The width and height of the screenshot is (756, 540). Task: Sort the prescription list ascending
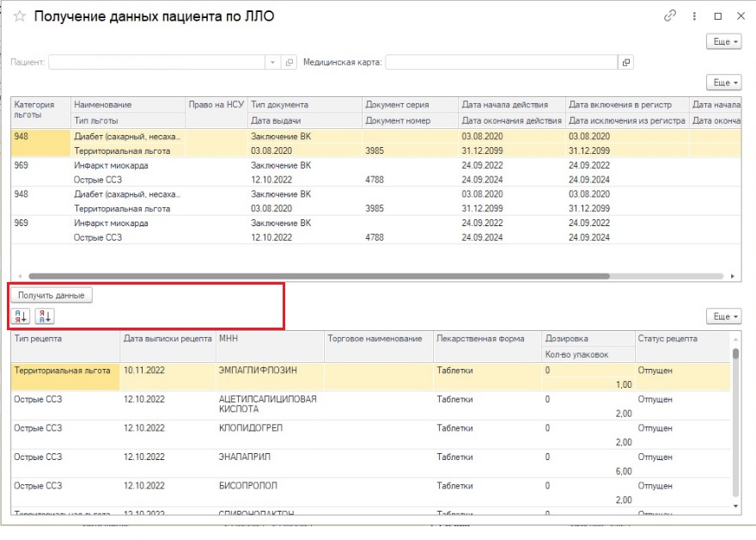click(20, 316)
